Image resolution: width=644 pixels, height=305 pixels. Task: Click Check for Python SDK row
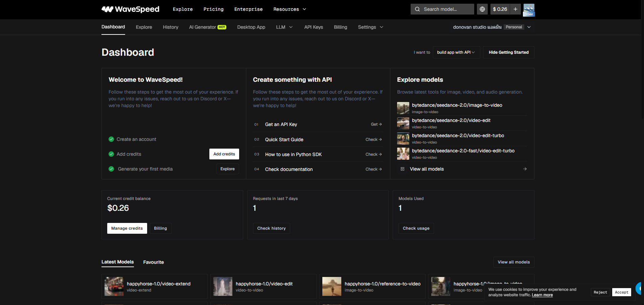coord(374,154)
